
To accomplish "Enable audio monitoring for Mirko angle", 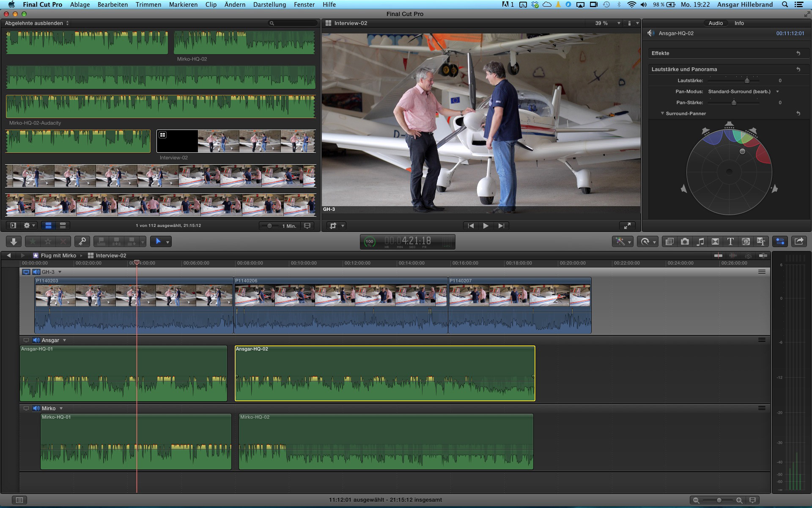I will 36,408.
